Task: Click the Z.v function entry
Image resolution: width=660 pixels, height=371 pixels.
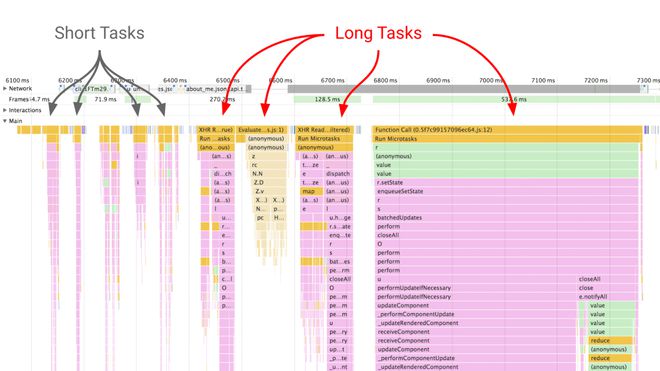Action: (x=269, y=192)
